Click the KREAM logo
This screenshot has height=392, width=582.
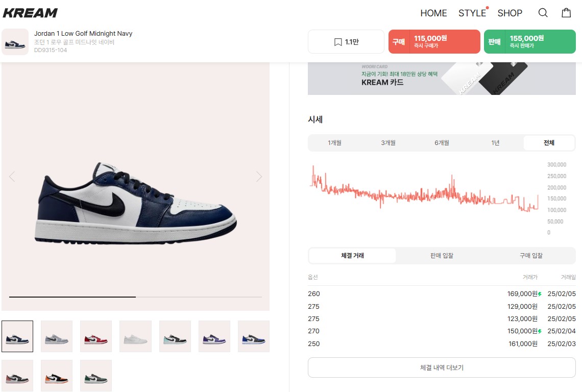pyautogui.click(x=30, y=13)
